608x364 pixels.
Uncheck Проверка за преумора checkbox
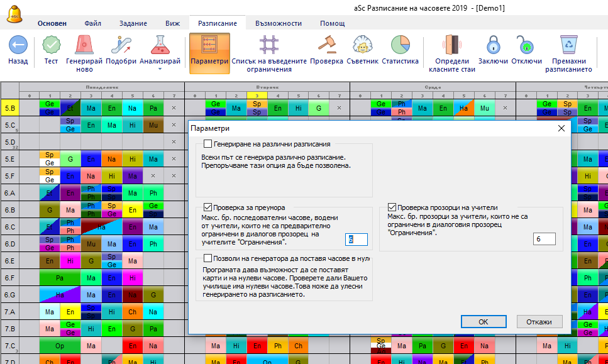[x=208, y=207]
